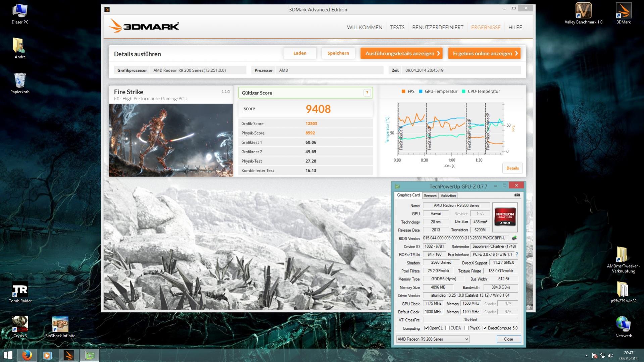
Task: Open the Papierkorb recycle bin icon
Action: coord(20,84)
